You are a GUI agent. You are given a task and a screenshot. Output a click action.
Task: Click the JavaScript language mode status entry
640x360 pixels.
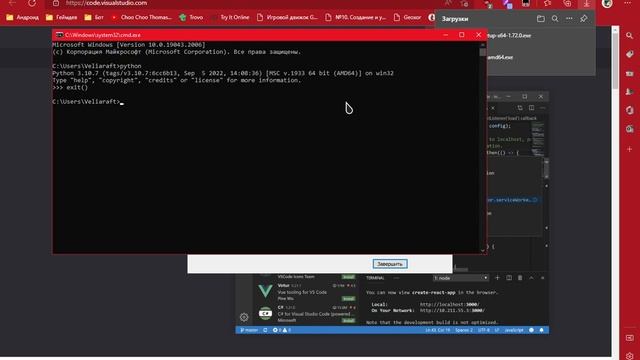514,330
